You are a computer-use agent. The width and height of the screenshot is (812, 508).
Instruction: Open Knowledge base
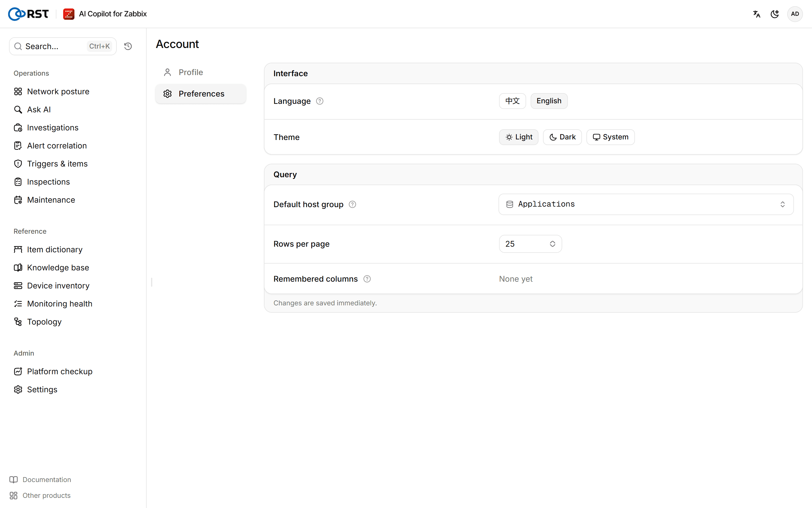tap(73, 268)
